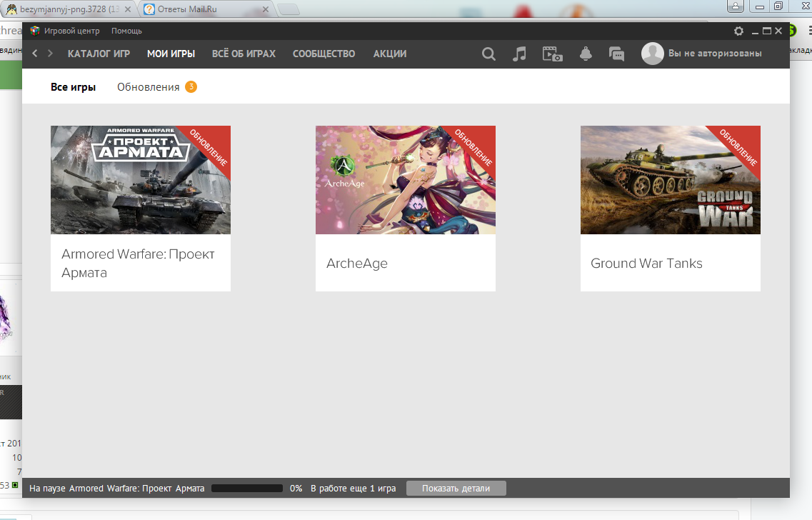Open the notifications bell icon
The width and height of the screenshot is (812, 520).
coord(586,54)
